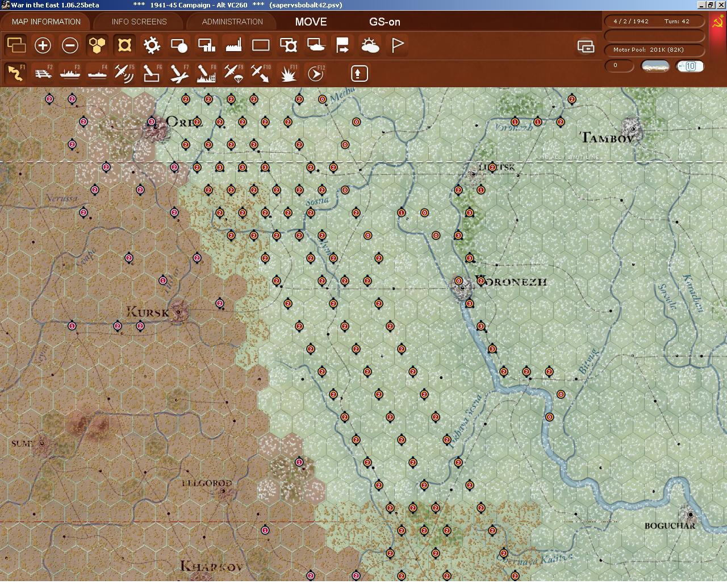Viewport: 727px width, 588px height.
Task: Select F6 bomb unit mode
Action: tap(152, 73)
